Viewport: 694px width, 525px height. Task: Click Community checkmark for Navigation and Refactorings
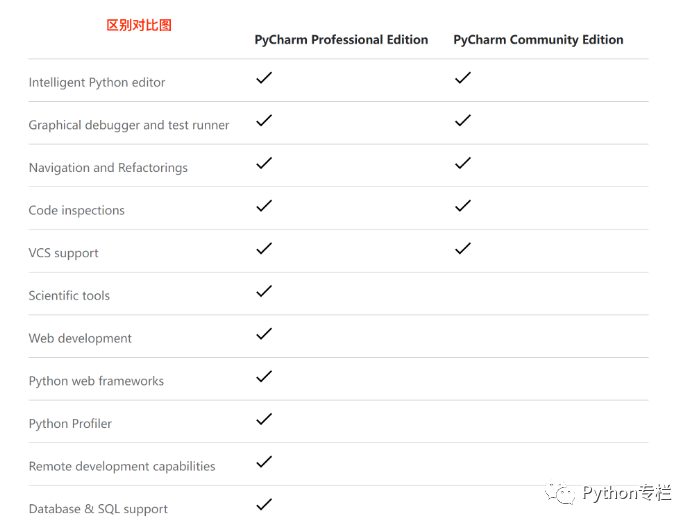(463, 163)
